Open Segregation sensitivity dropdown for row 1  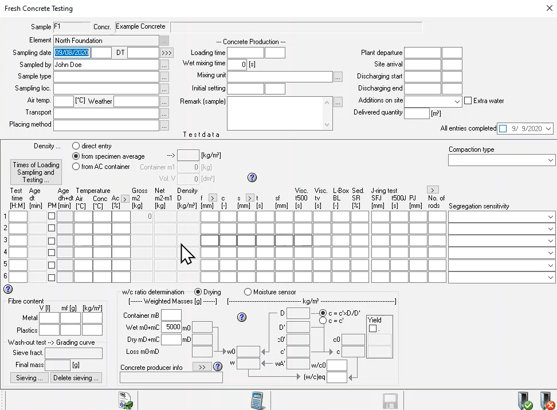point(550,217)
